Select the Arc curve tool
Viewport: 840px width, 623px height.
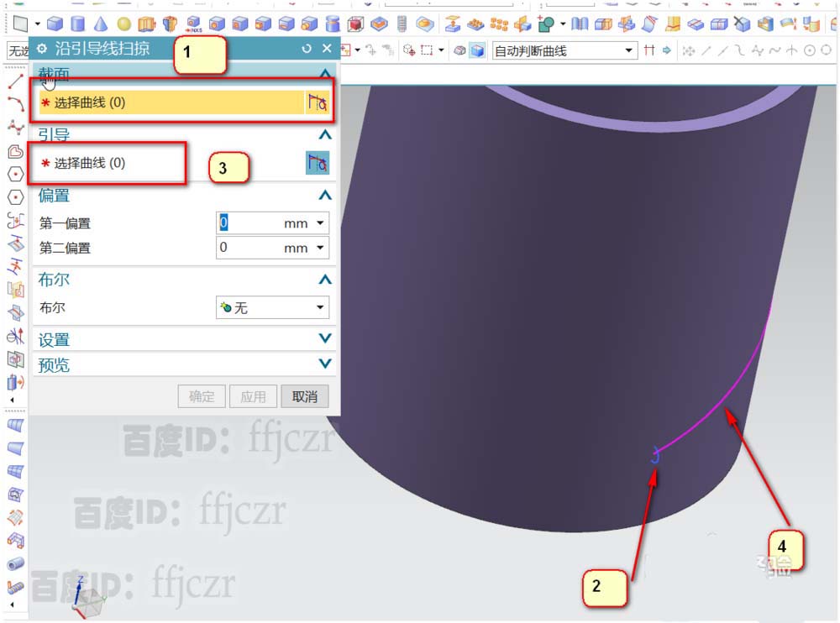15,104
